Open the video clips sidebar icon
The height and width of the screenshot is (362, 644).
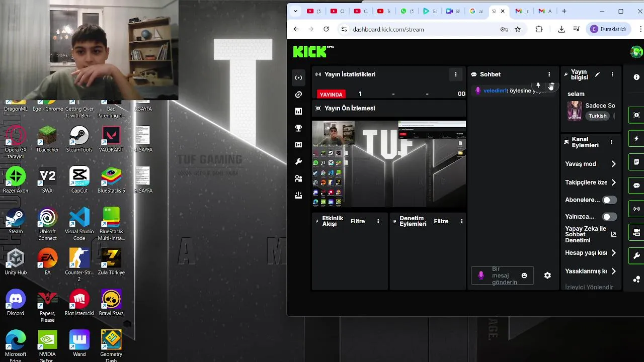[298, 145]
